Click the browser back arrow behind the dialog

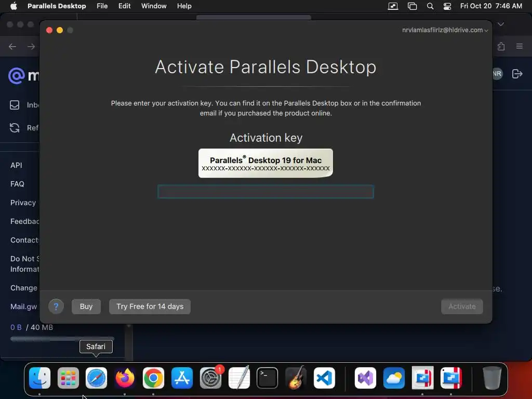(12, 46)
